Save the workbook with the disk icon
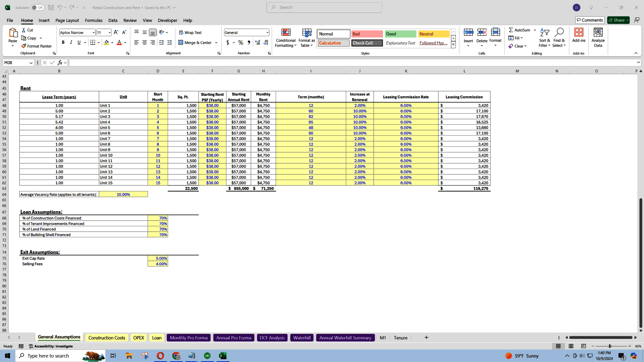This screenshot has height=362, width=644. [51, 7]
